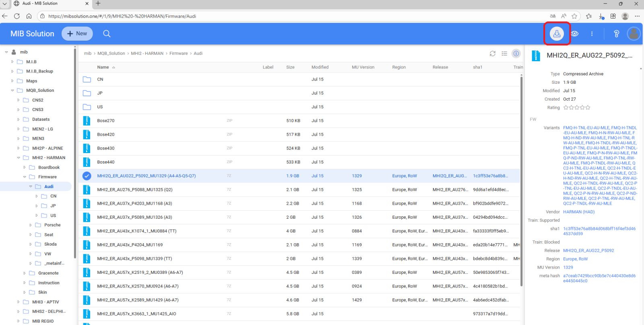Viewport: 644px width, 325px height.
Task: Click the HARMAN (HAD) vendor link
Action: point(579,212)
